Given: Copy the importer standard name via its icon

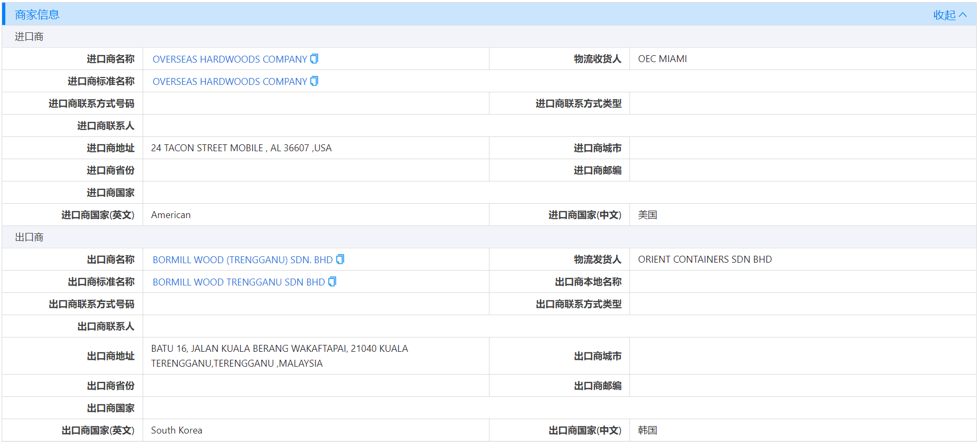Looking at the screenshot, I should point(314,81).
